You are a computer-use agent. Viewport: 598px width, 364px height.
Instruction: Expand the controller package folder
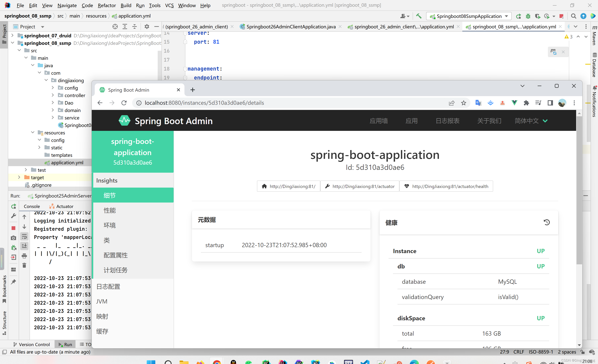coord(53,95)
